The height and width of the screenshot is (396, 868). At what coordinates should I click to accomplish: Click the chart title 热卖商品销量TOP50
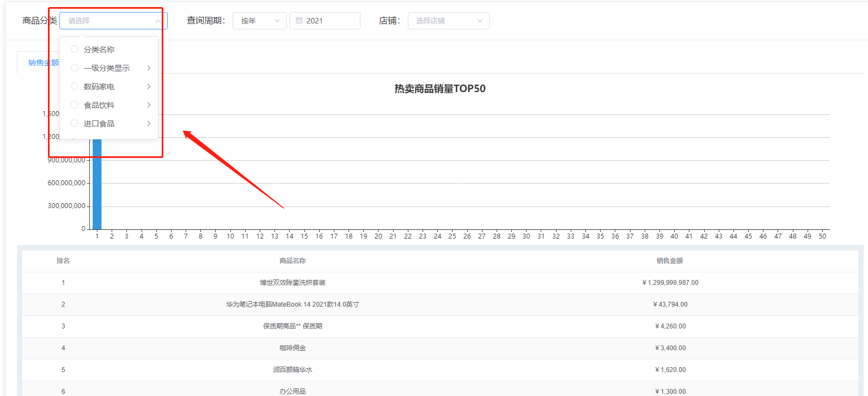(440, 89)
